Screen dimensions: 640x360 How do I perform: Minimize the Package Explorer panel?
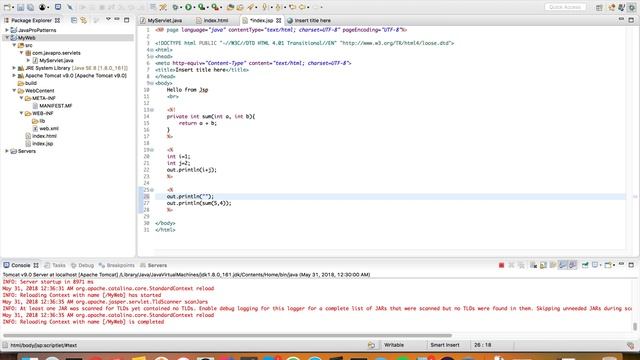[x=117, y=19]
